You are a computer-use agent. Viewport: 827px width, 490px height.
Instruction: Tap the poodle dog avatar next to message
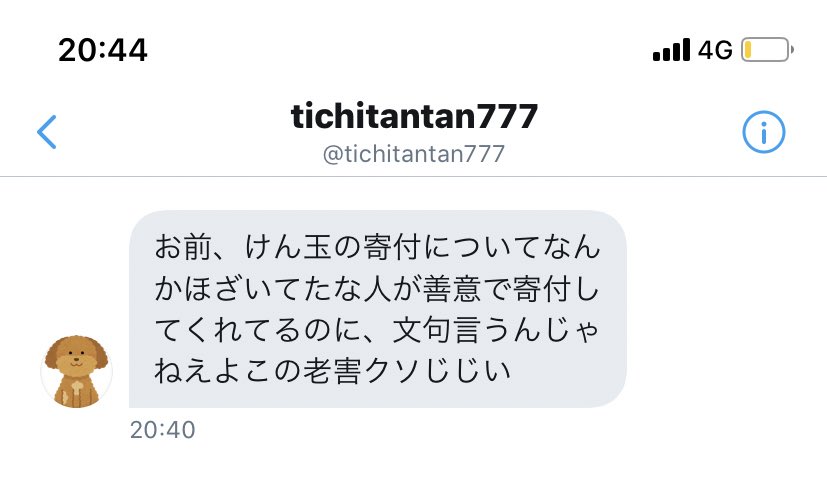pos(76,371)
